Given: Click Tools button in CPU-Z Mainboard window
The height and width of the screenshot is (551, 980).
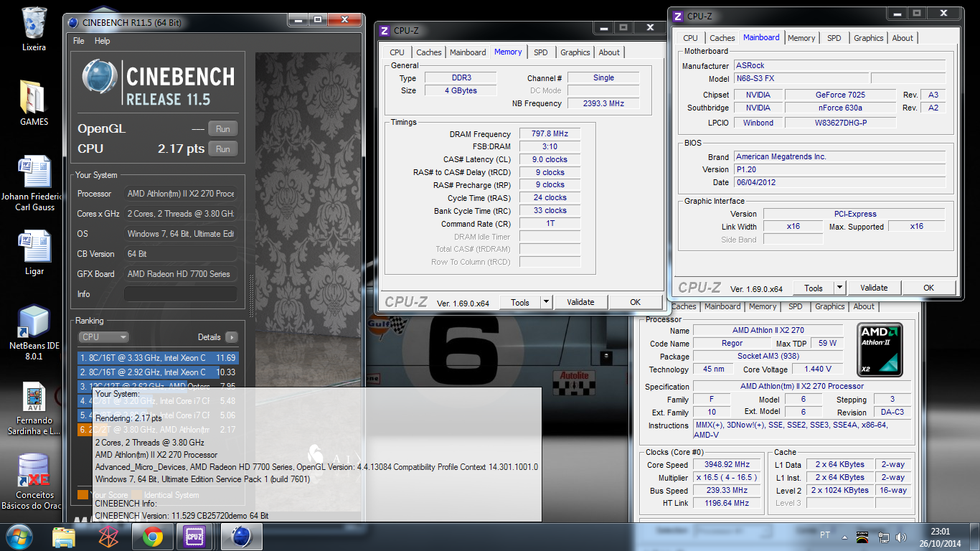Looking at the screenshot, I should pos(814,288).
